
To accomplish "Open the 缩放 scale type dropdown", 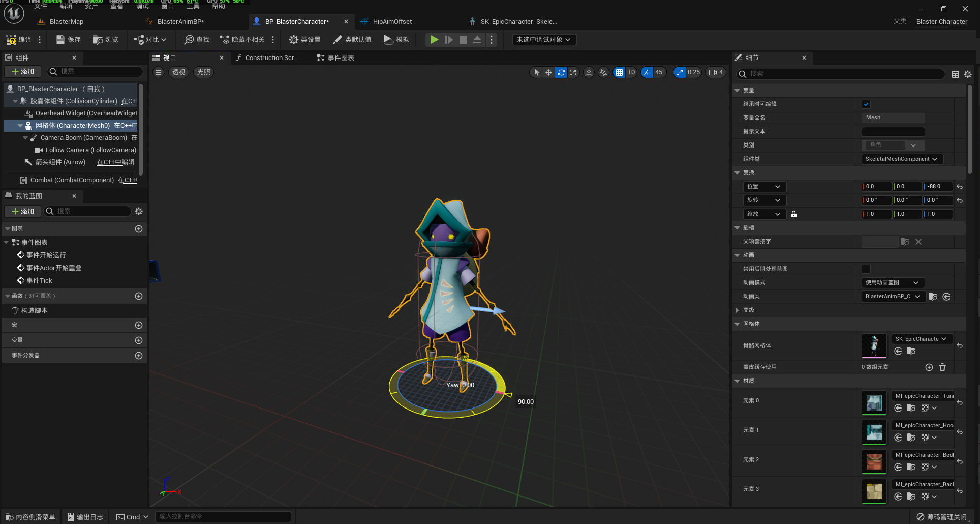I will pos(764,214).
